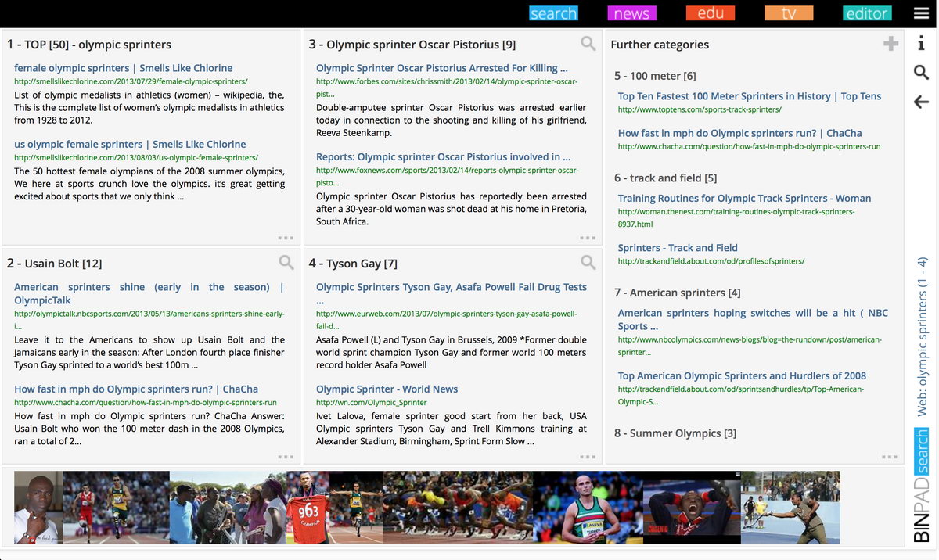Click the plus icon in Further categories

890,44
